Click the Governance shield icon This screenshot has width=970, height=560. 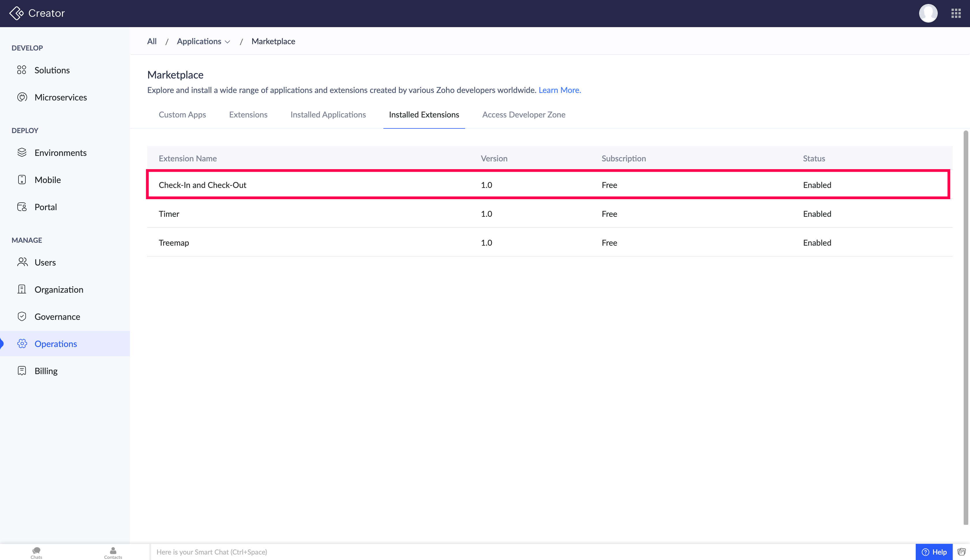[x=22, y=316]
